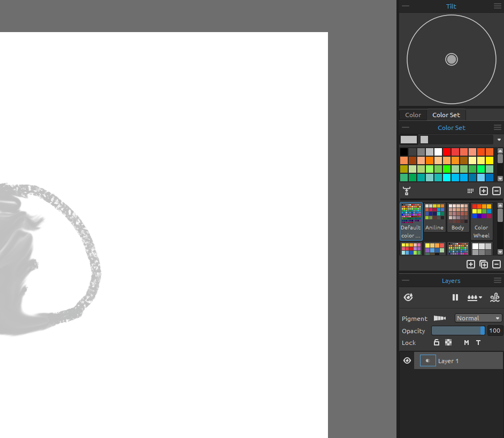The width and height of the screenshot is (504, 438).
Task: Click the create-set-from-image filter icon
Action: [x=407, y=191]
